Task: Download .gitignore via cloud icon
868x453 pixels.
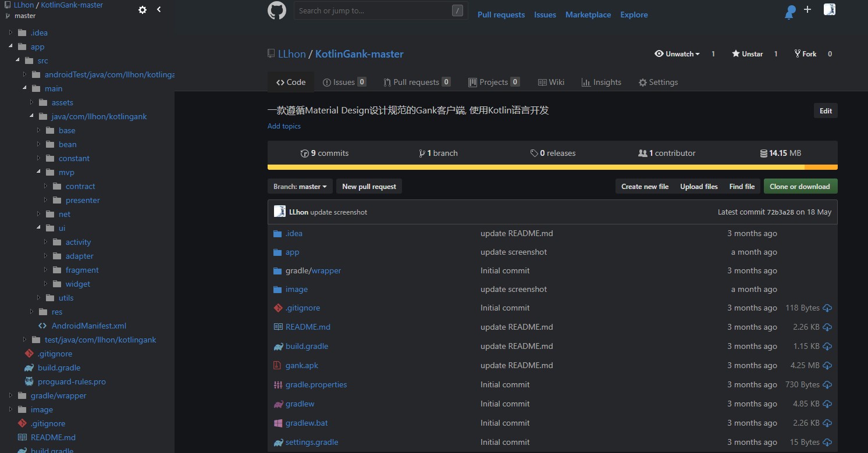Action: coord(827,308)
